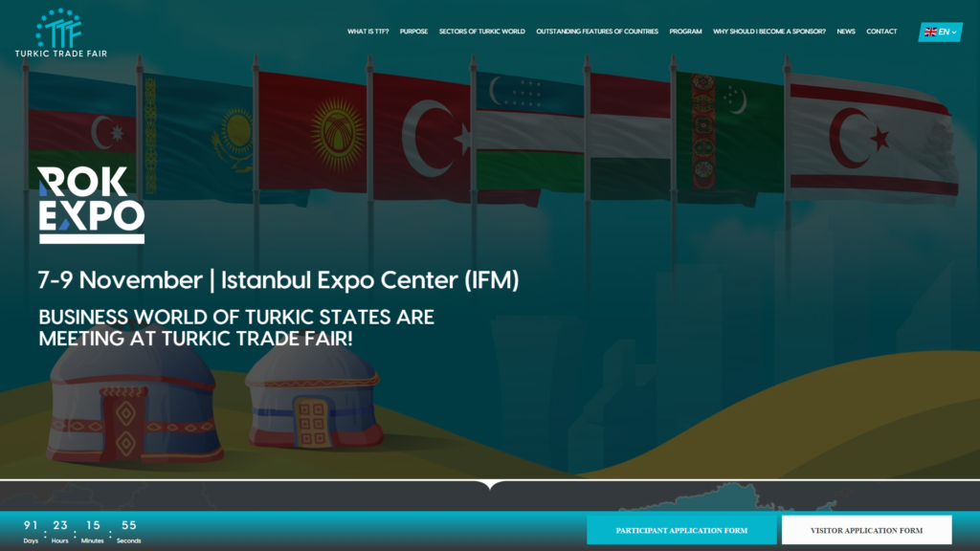Go to the NEWS page
Screen dimensions: 980x551
(846, 32)
